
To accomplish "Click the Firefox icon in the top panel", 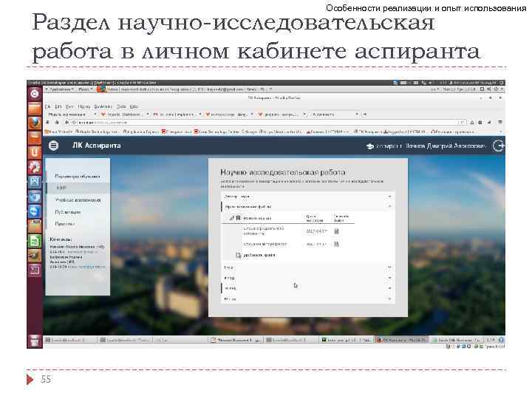I will 100,89.
